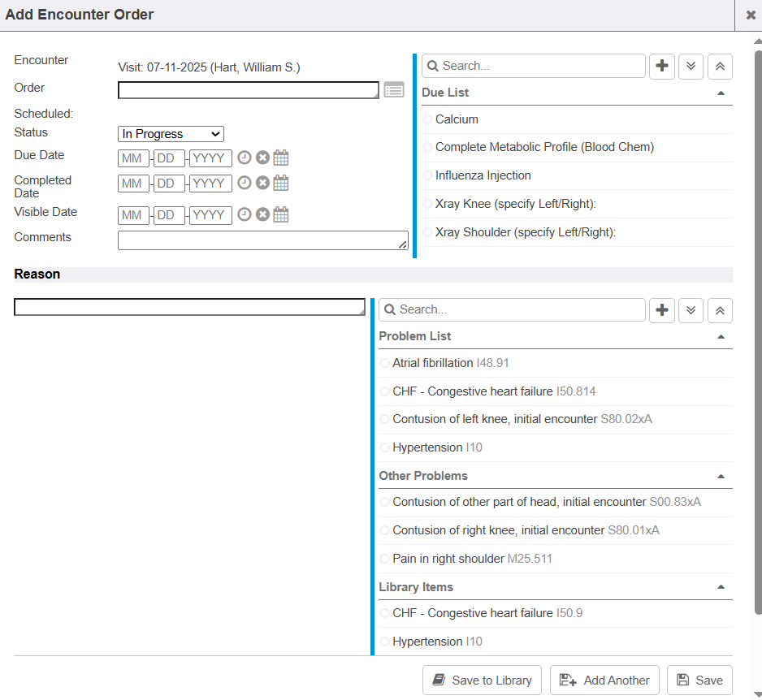The width and height of the screenshot is (762, 700).
Task: Choose Atrial fibrillation as the reason
Action: tap(385, 363)
